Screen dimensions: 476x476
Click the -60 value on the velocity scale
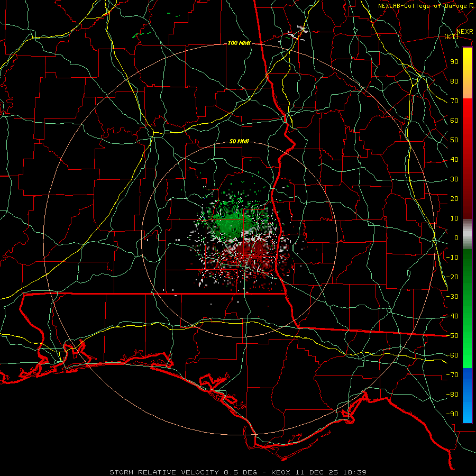[452, 355]
